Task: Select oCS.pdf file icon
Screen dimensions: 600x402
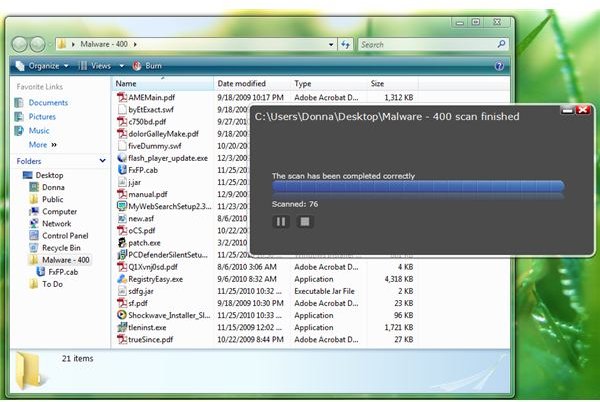Action: coord(122,231)
